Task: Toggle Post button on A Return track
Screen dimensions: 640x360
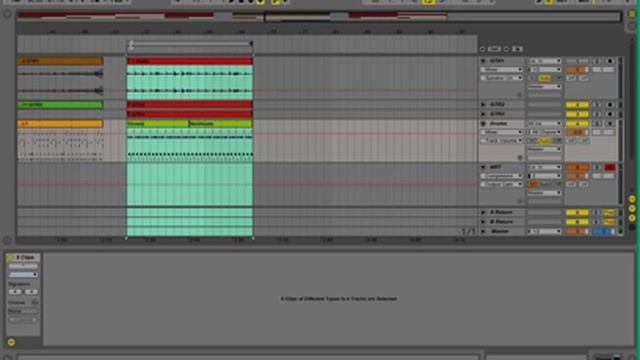Action: coord(609,212)
